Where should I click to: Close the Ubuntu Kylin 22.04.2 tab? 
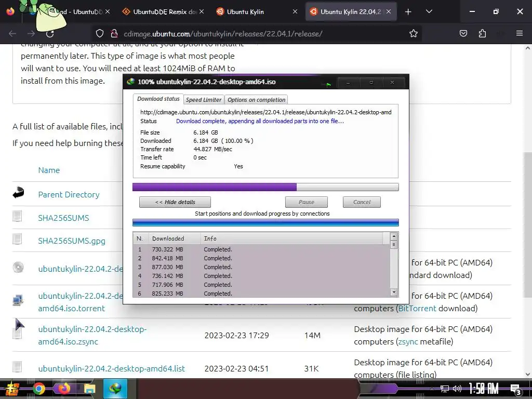(389, 11)
